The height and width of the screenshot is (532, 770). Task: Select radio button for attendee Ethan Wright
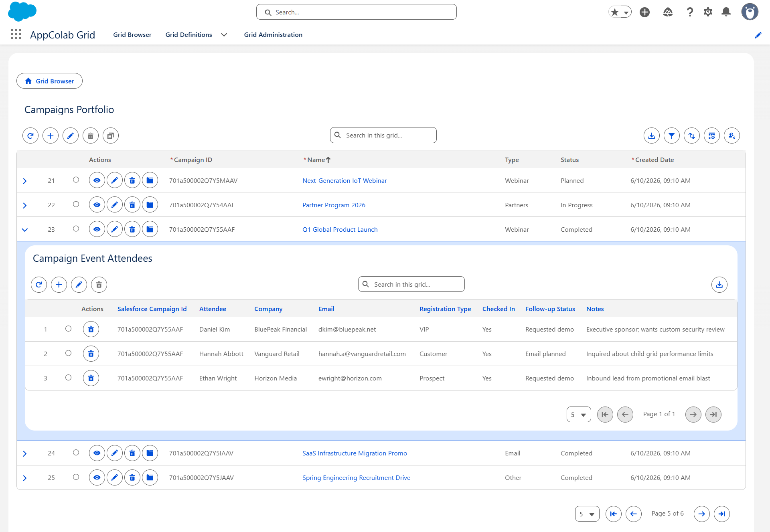[68, 378]
